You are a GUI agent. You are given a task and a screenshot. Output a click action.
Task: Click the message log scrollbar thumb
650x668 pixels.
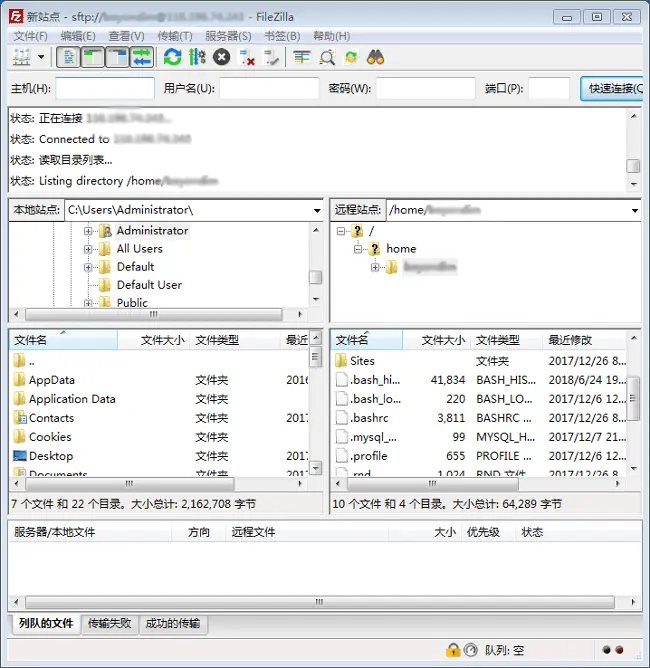[633, 166]
